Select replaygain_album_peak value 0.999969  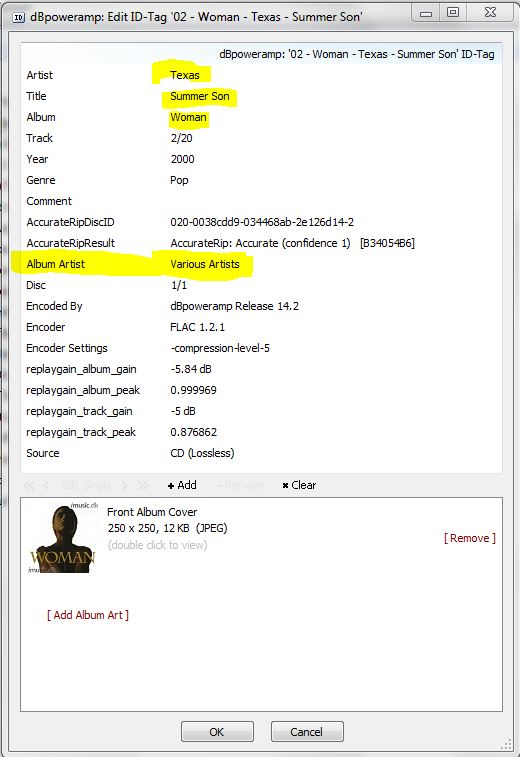(193, 390)
